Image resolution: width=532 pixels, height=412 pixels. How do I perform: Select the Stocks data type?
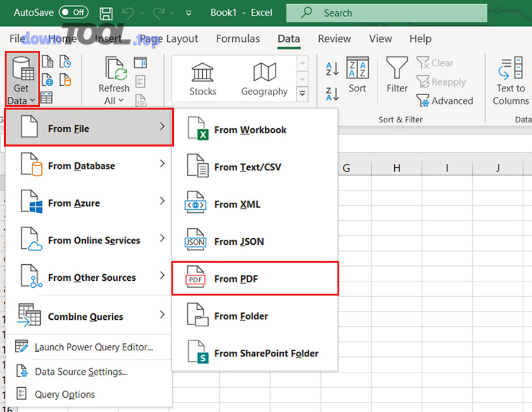[x=202, y=77]
